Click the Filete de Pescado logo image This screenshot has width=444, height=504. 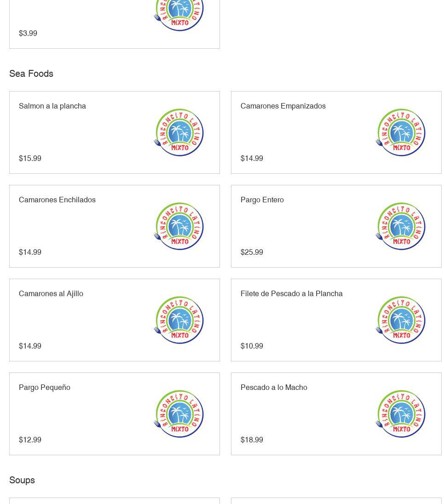(x=400, y=320)
